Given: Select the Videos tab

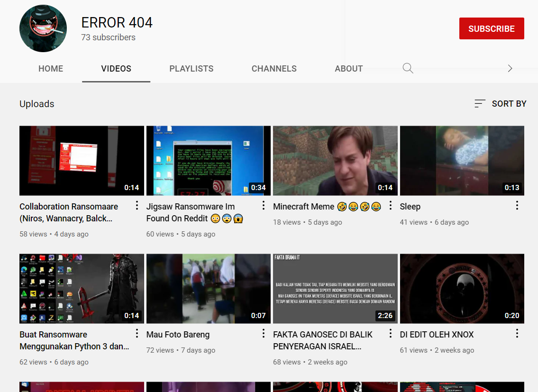Looking at the screenshot, I should pos(116,69).
